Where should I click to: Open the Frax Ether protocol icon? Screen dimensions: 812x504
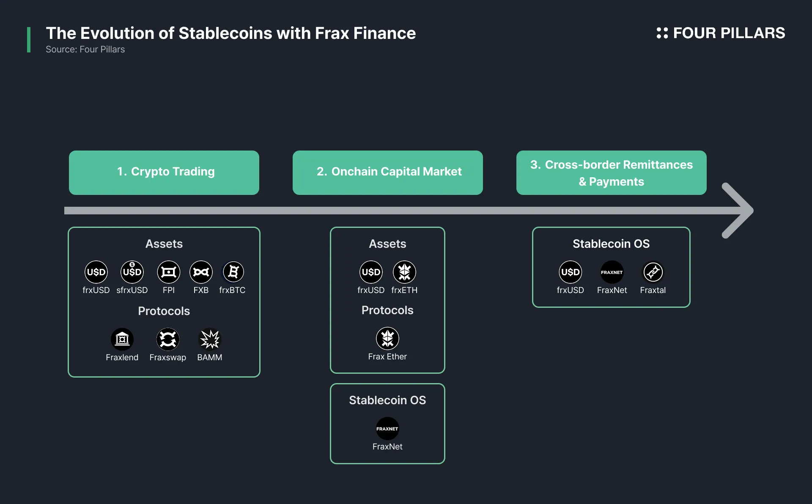(x=387, y=338)
